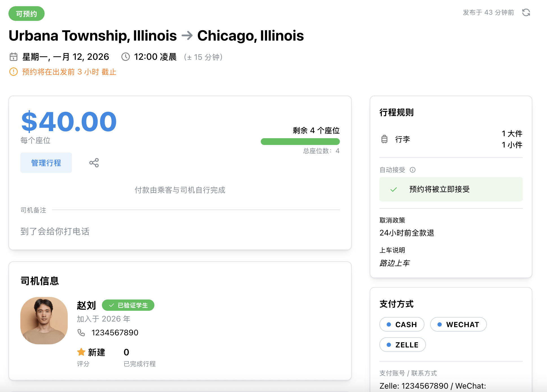Click the refresh icon near publish time
This screenshot has height=392, width=547.
[x=526, y=12]
